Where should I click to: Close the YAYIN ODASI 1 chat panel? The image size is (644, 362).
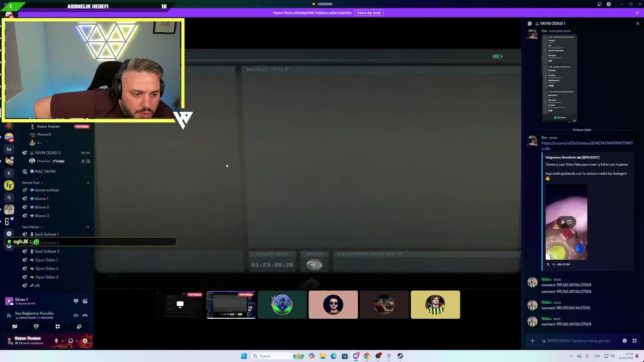[x=637, y=24]
